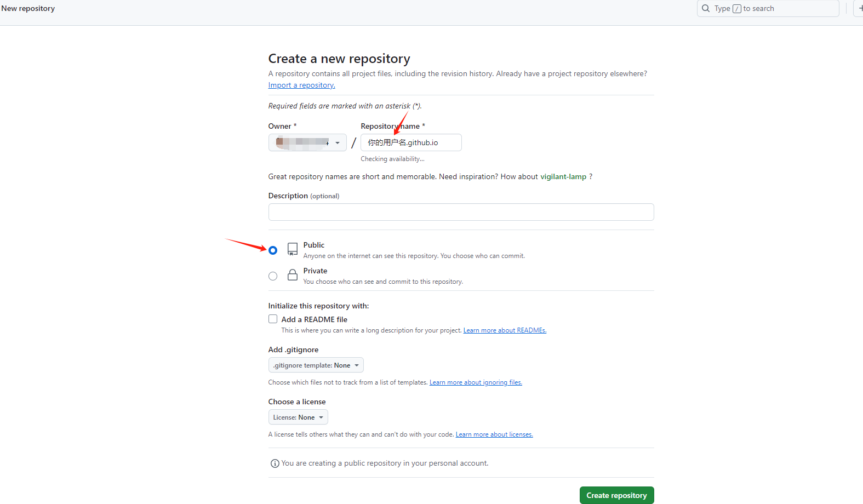Click the info icon beside public repository notice
This screenshot has width=863, height=504.
pos(275,463)
